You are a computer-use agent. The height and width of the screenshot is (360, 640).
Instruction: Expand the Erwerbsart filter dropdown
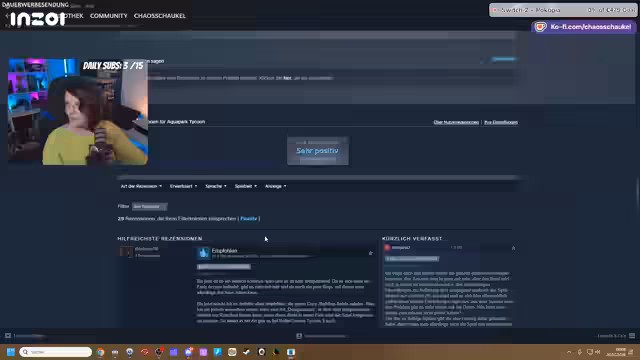tap(183, 186)
